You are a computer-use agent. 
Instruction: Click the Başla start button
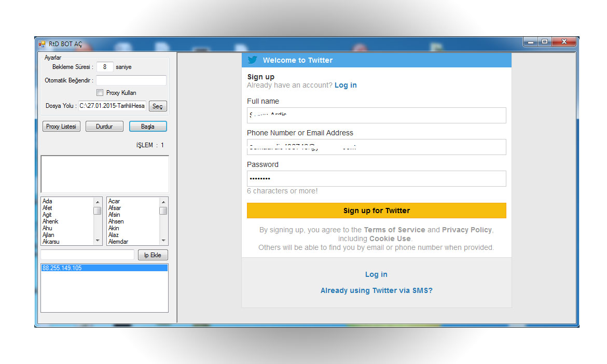148,127
